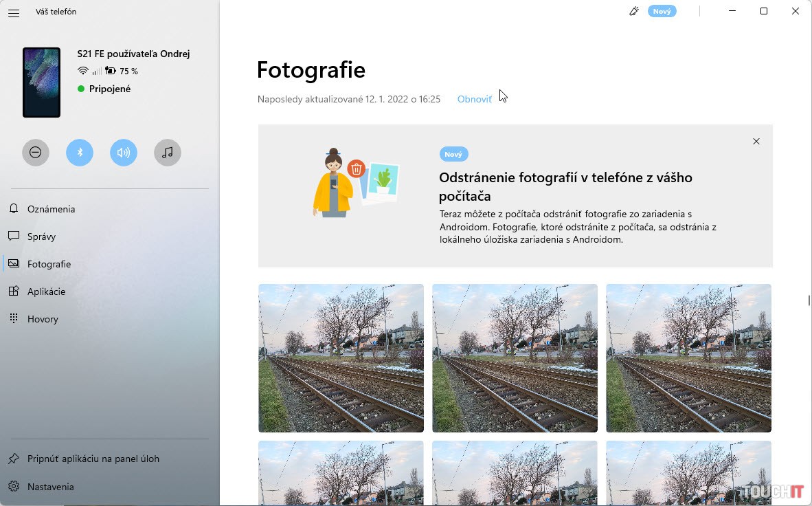Screen dimensions: 812x506
Task: Open the third railway photo in top row
Action: click(688, 357)
